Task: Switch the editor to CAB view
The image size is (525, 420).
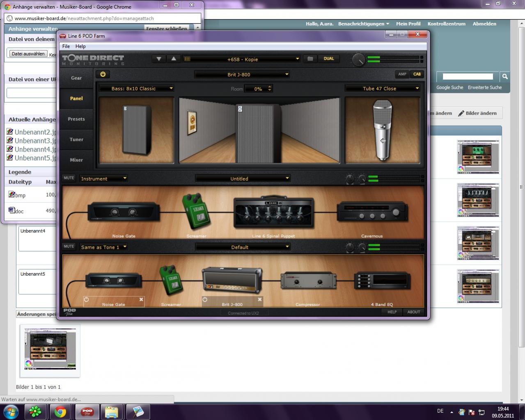Action: point(417,74)
